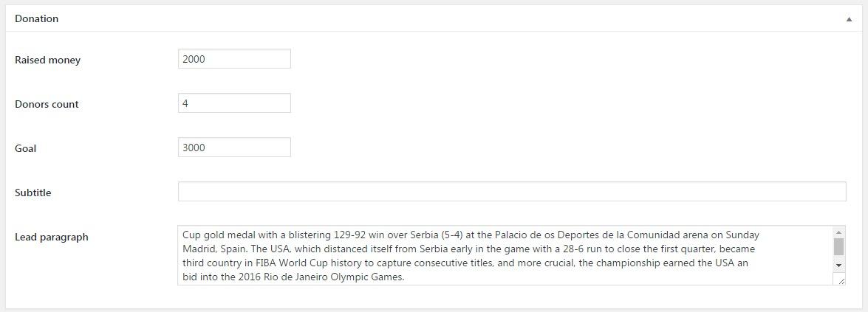Click the Subtitle label
The height and width of the screenshot is (312, 868).
click(33, 193)
